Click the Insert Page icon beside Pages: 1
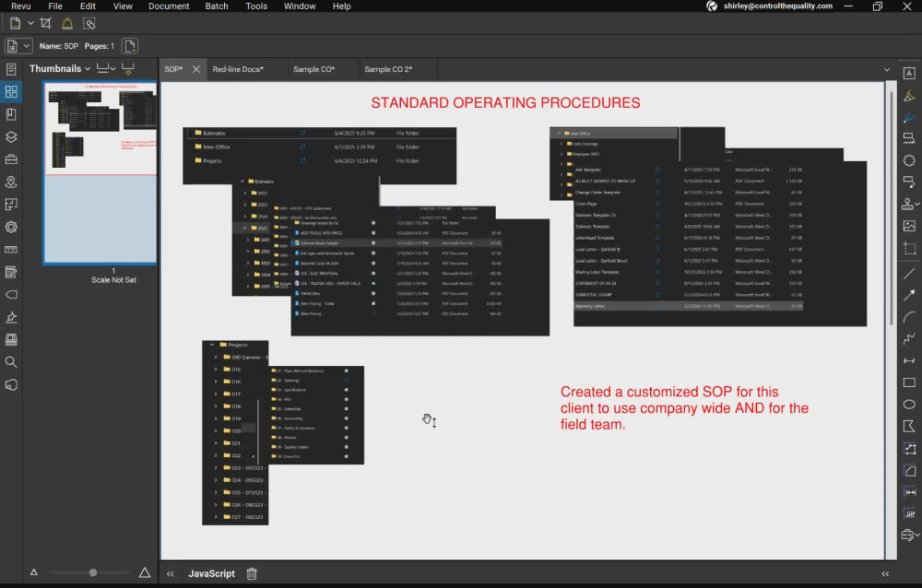The image size is (922, 588). click(130, 46)
